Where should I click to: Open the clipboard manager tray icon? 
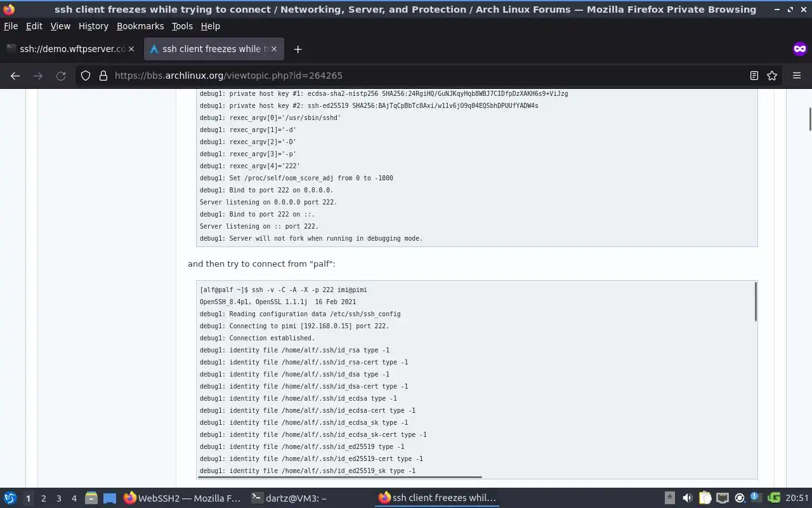tap(705, 498)
